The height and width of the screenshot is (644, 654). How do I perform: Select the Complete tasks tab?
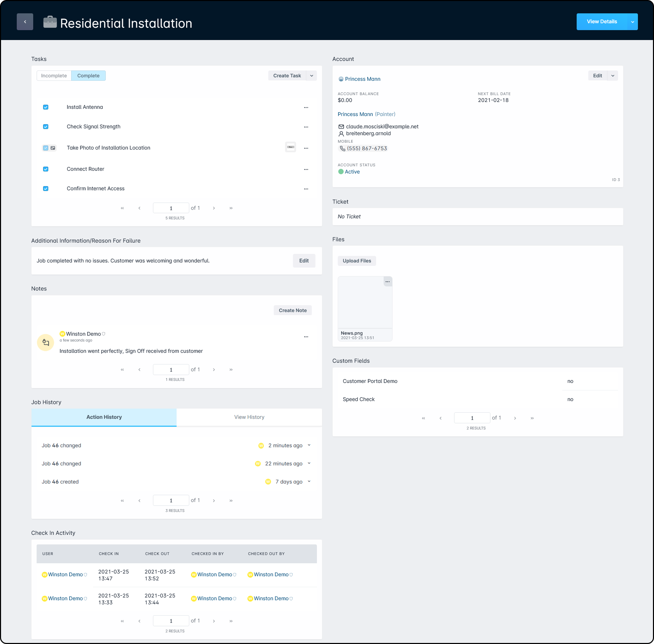[88, 76]
